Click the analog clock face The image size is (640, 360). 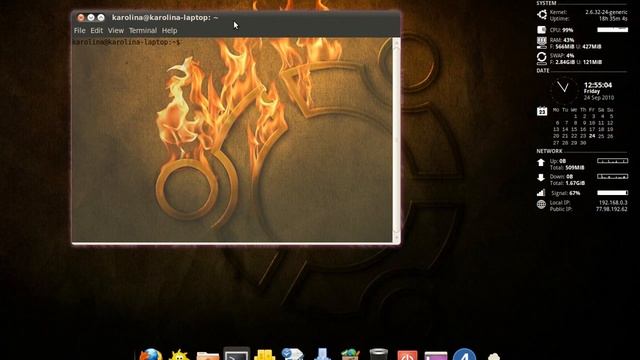(x=563, y=91)
